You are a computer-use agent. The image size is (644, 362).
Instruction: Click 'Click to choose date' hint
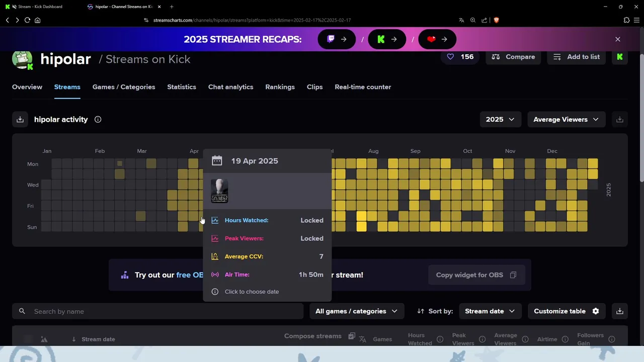coord(252,292)
